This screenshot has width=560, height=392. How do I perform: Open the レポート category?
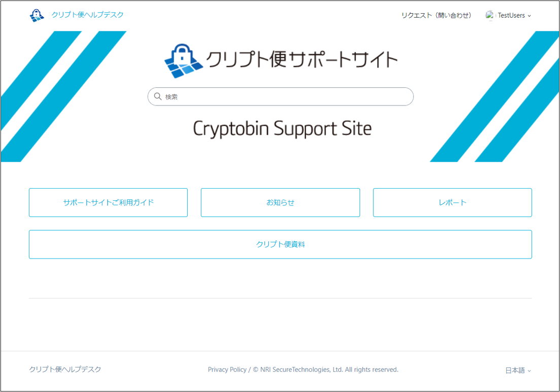(452, 202)
